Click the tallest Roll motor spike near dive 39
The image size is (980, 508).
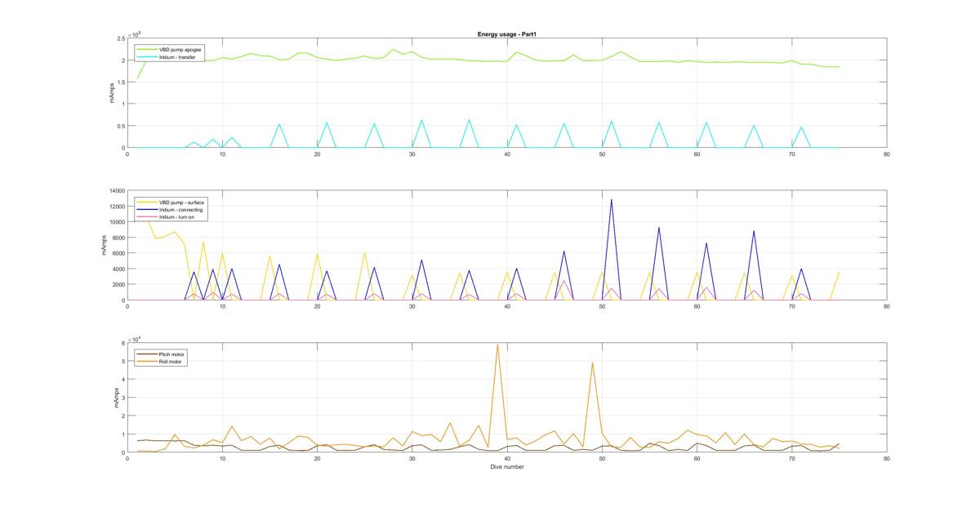coord(497,345)
